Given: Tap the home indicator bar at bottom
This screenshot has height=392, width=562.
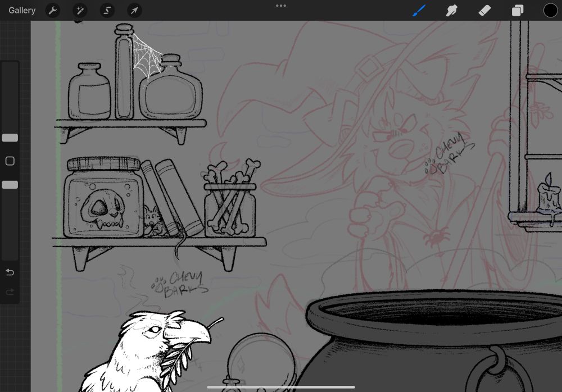Looking at the screenshot, I should 281,387.
